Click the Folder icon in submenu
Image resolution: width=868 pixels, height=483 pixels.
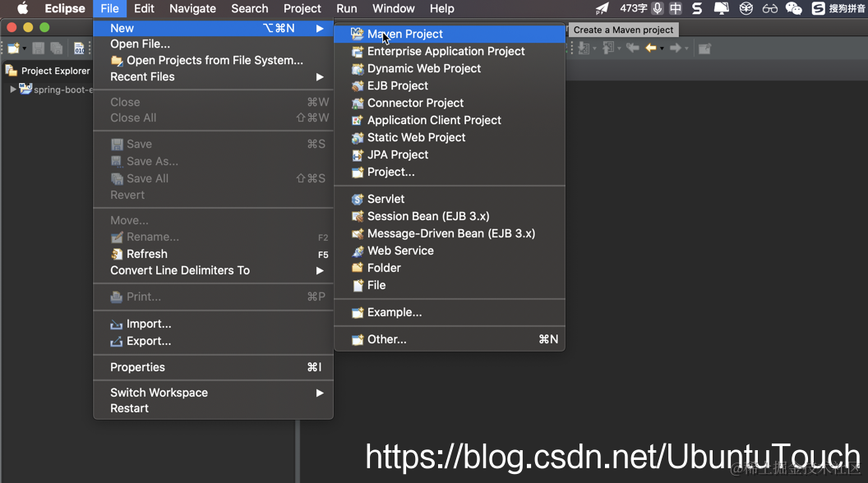[x=357, y=268]
